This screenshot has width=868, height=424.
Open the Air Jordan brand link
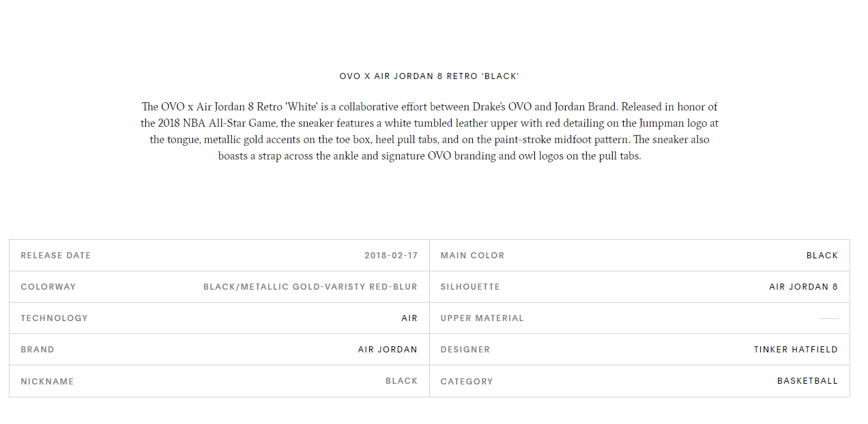pos(388,350)
